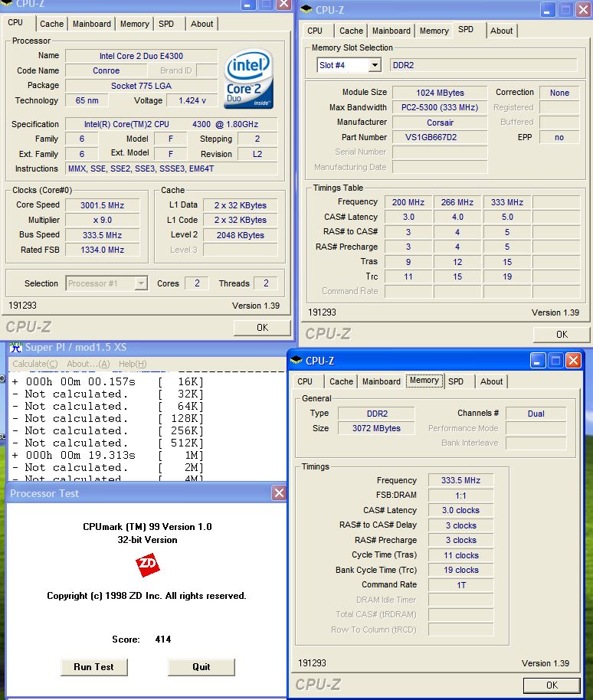Click the Part Number VS1GB667D2
This screenshot has width=593, height=700.
click(x=440, y=138)
